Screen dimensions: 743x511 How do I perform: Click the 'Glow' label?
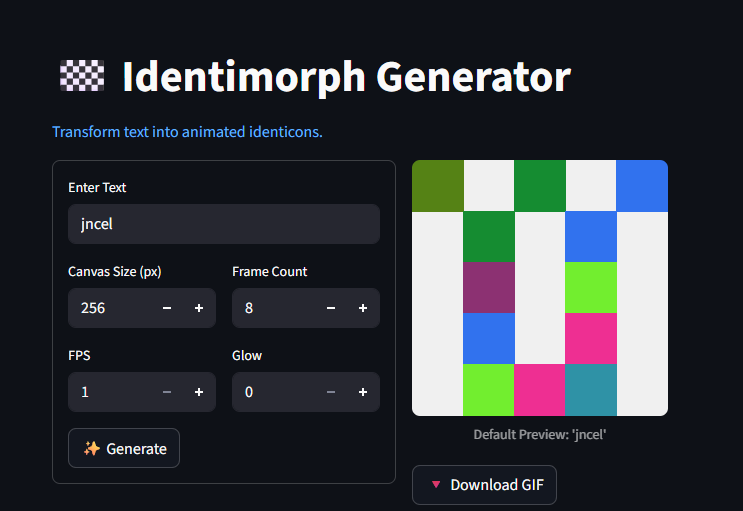click(x=247, y=356)
